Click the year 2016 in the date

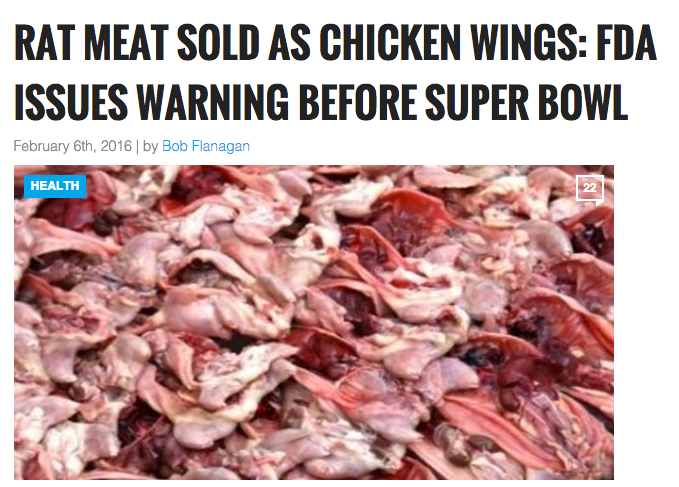tap(116, 146)
